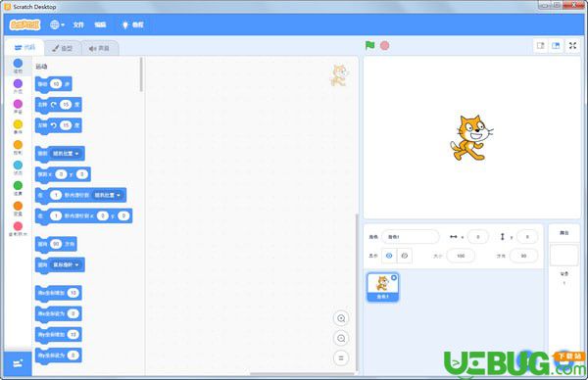Click the set y to 0 block

(x=58, y=356)
